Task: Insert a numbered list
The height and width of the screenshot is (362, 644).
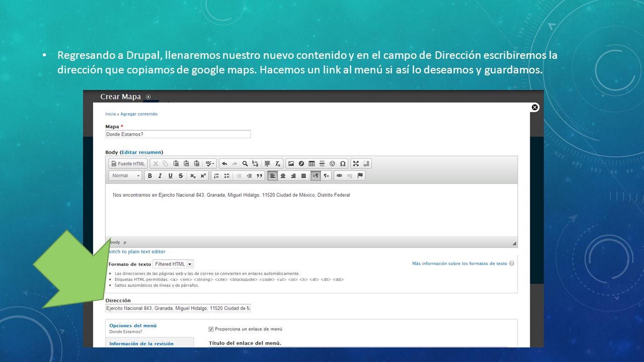Action: [216, 175]
